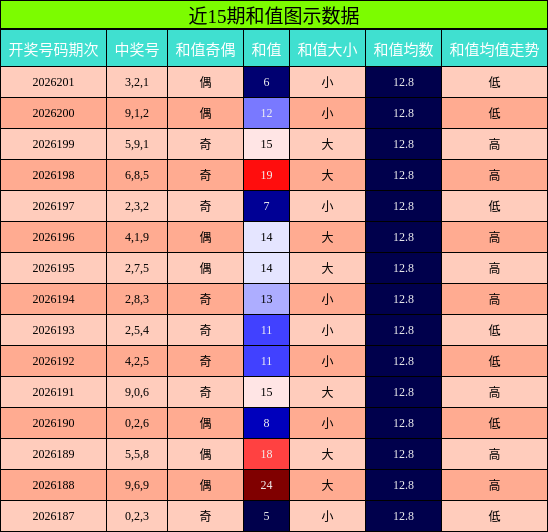Click the sum value 5 cell

point(267,516)
